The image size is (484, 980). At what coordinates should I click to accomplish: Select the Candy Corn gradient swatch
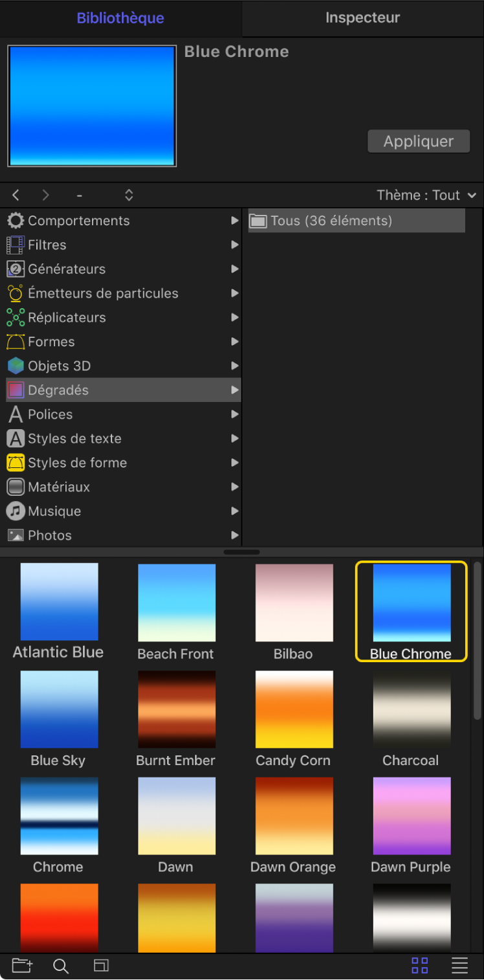pos(294,709)
